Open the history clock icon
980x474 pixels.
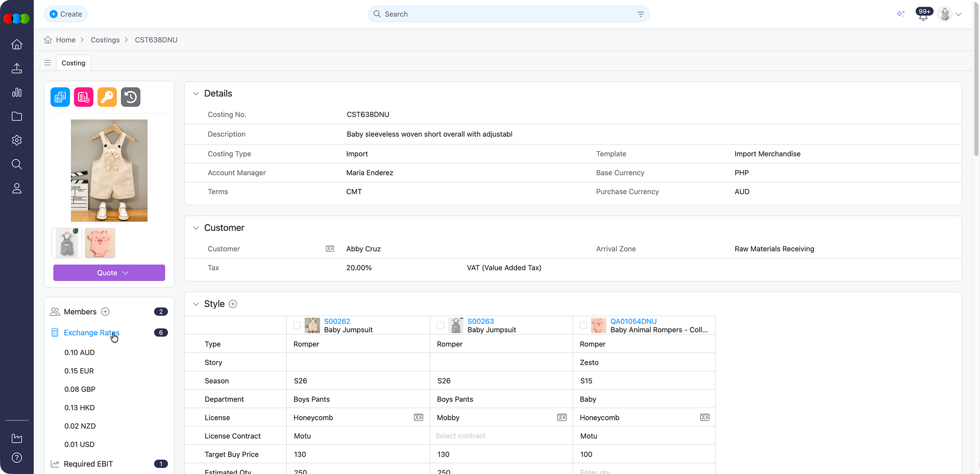131,97
